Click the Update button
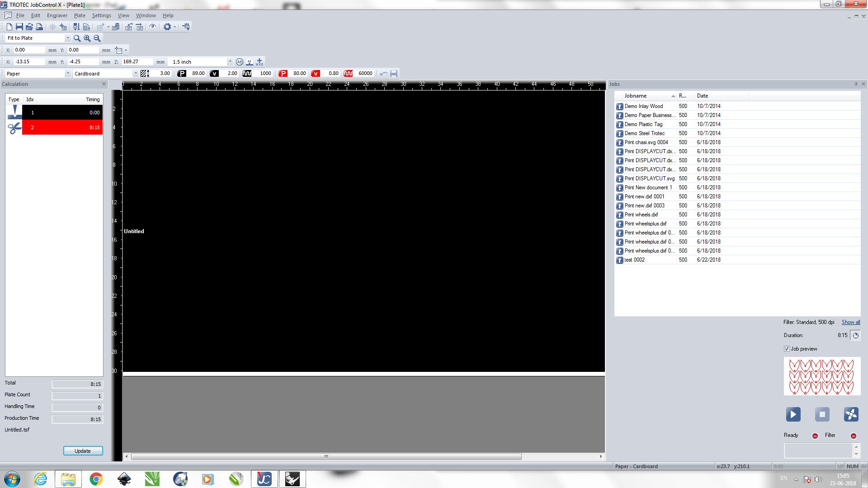 (x=83, y=451)
